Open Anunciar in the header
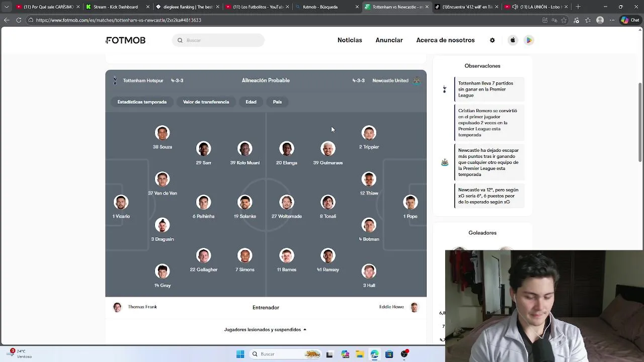 point(389,40)
